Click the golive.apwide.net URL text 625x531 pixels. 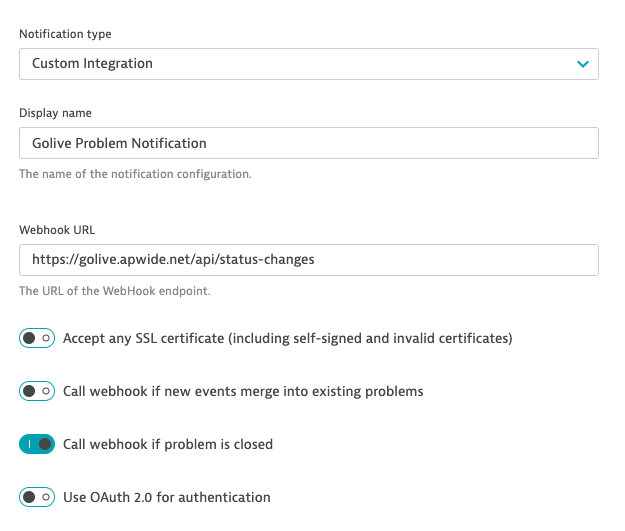click(x=173, y=259)
